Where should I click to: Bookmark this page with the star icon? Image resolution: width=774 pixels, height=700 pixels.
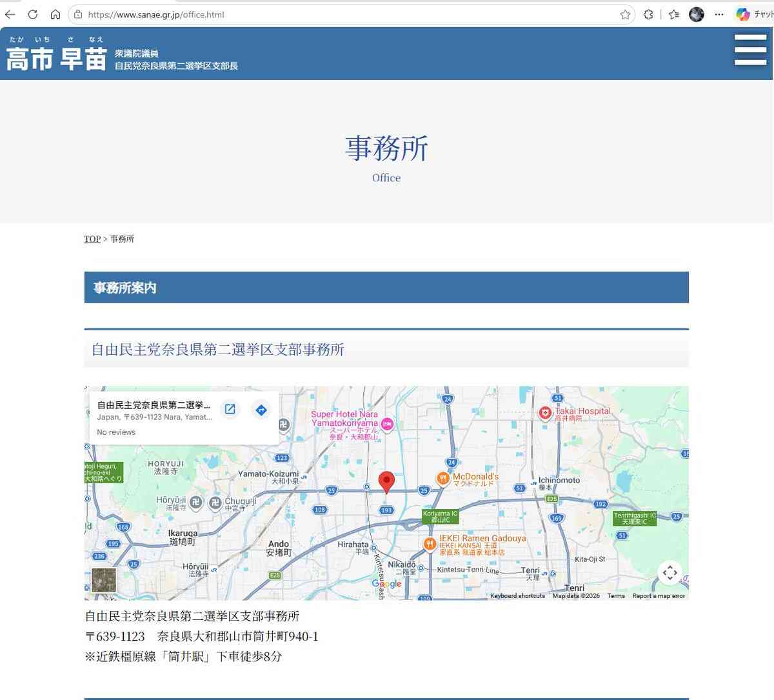tap(625, 14)
